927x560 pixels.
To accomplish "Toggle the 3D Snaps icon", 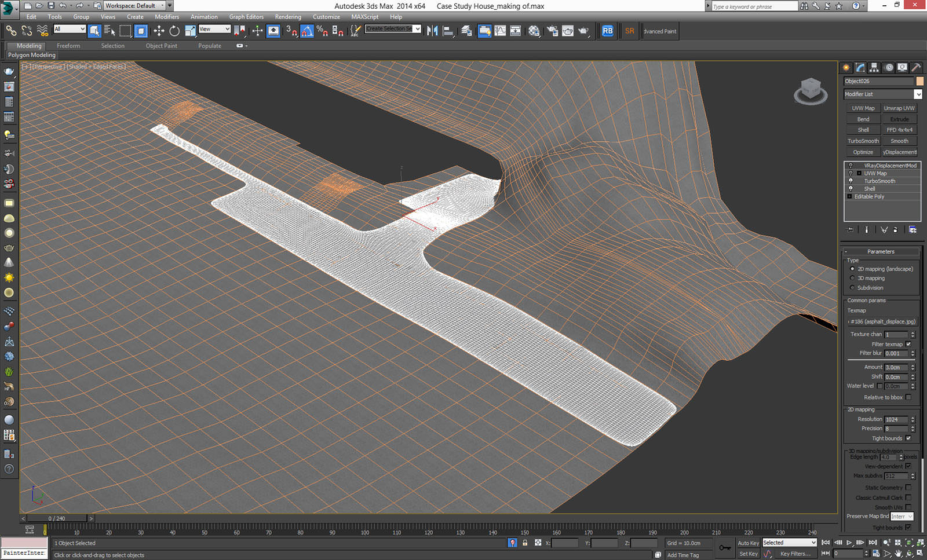I will [x=291, y=31].
